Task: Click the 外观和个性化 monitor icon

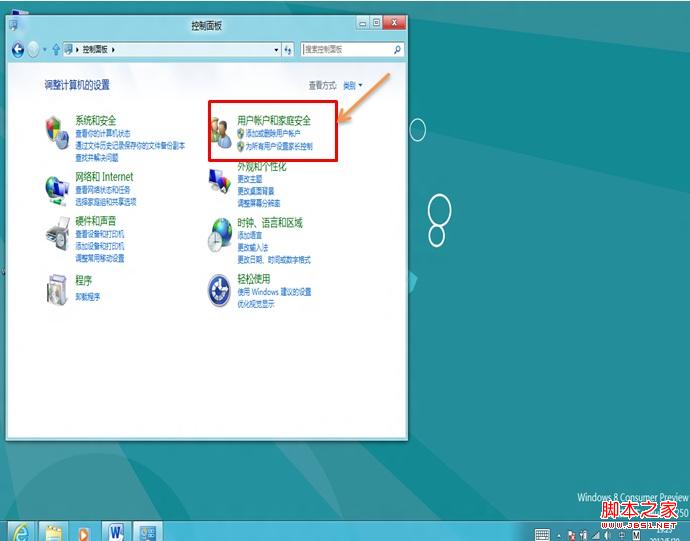Action: click(220, 181)
